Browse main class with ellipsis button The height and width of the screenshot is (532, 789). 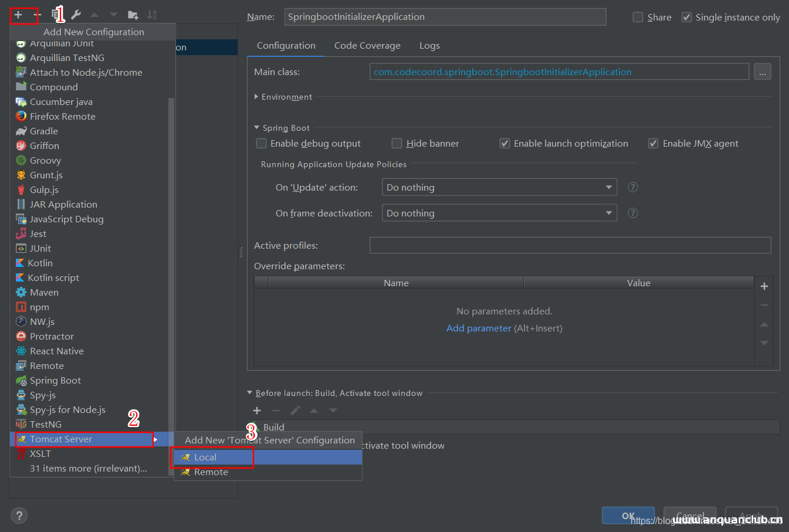coord(762,72)
